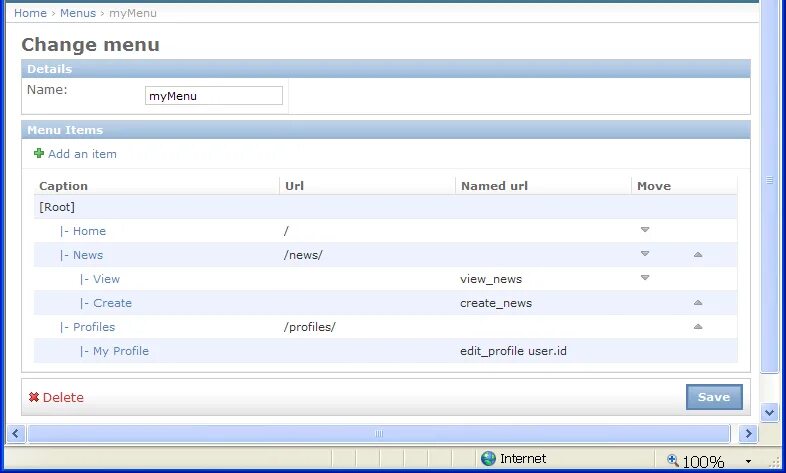This screenshot has width=786, height=473.
Task: Open the Profiles menu item
Action: (x=94, y=327)
